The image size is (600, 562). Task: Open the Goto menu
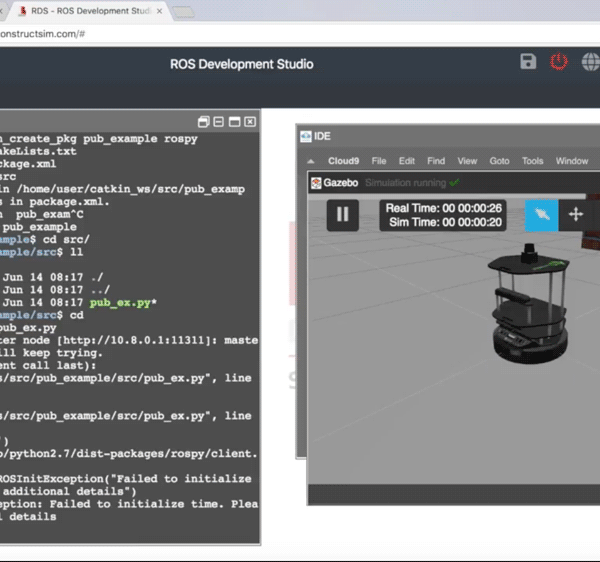tap(499, 161)
